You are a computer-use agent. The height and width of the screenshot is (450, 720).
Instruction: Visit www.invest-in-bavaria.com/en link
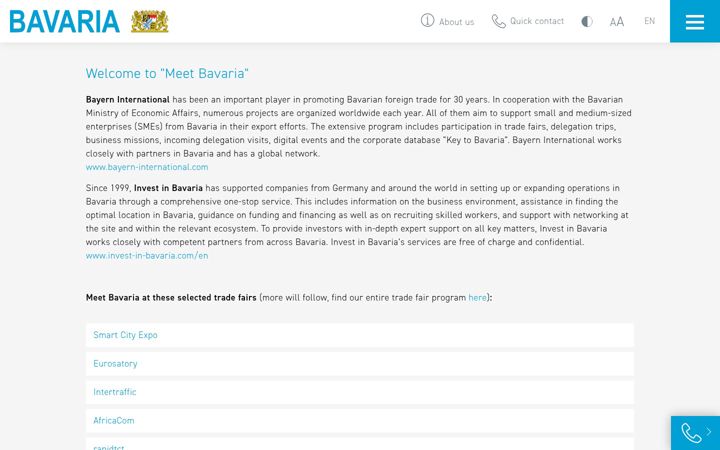point(147,256)
